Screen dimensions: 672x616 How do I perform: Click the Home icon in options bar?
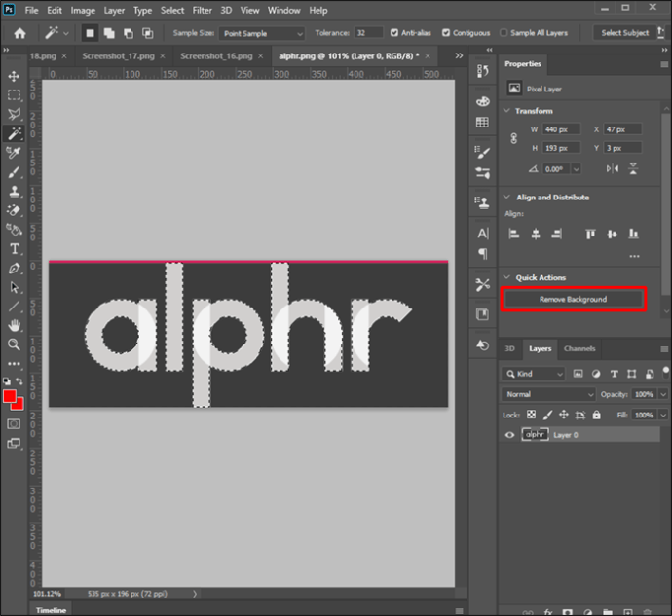click(x=19, y=32)
